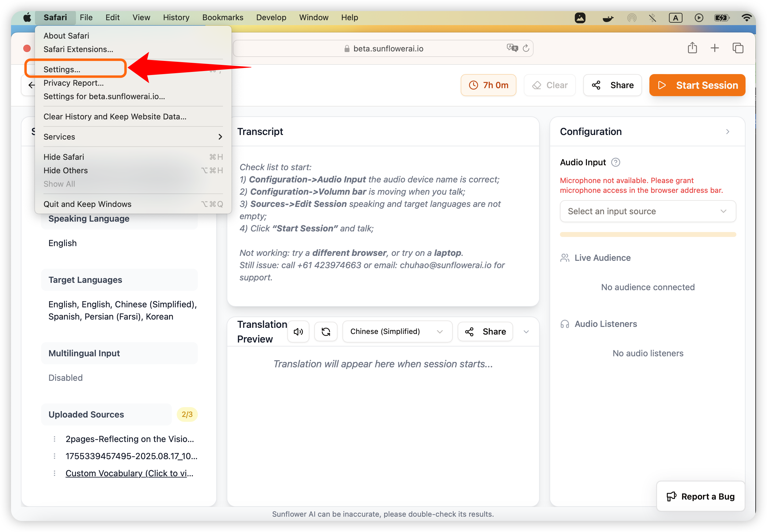Open the Develop menu

[x=271, y=17]
